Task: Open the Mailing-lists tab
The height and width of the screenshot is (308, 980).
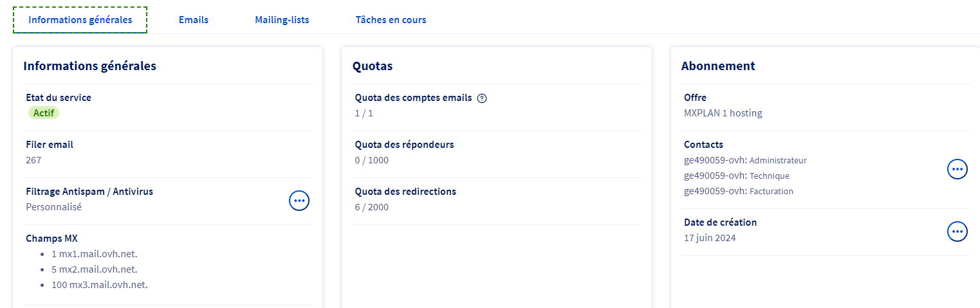Action: (x=282, y=20)
